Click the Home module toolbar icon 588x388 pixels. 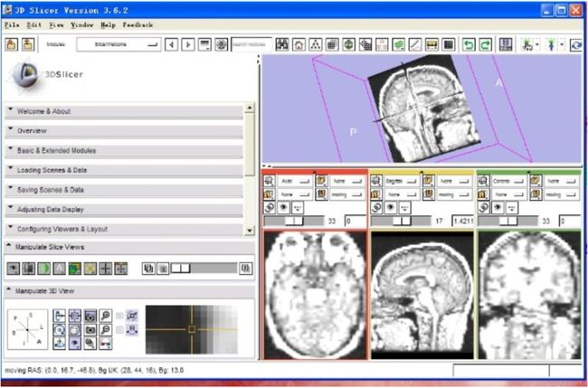coord(299,44)
